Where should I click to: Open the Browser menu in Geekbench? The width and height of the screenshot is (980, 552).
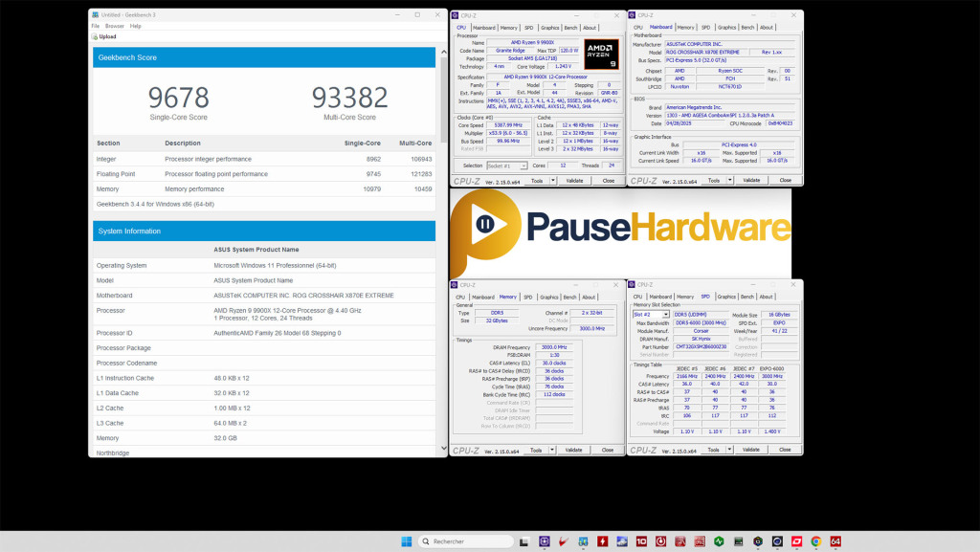(115, 26)
